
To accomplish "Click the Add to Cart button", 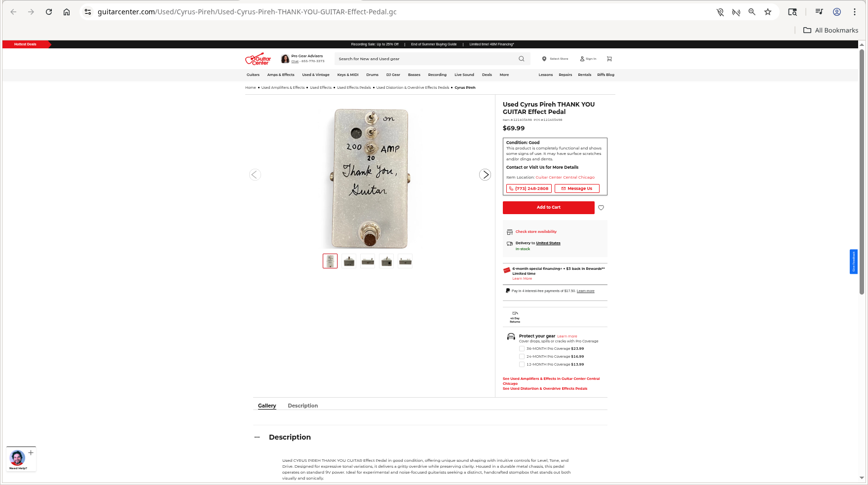I will tap(549, 208).
